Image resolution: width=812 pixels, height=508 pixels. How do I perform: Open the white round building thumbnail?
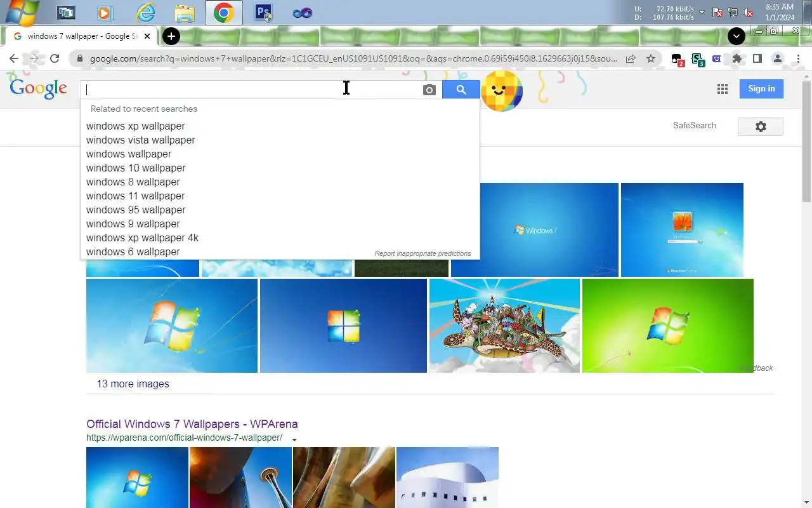447,478
